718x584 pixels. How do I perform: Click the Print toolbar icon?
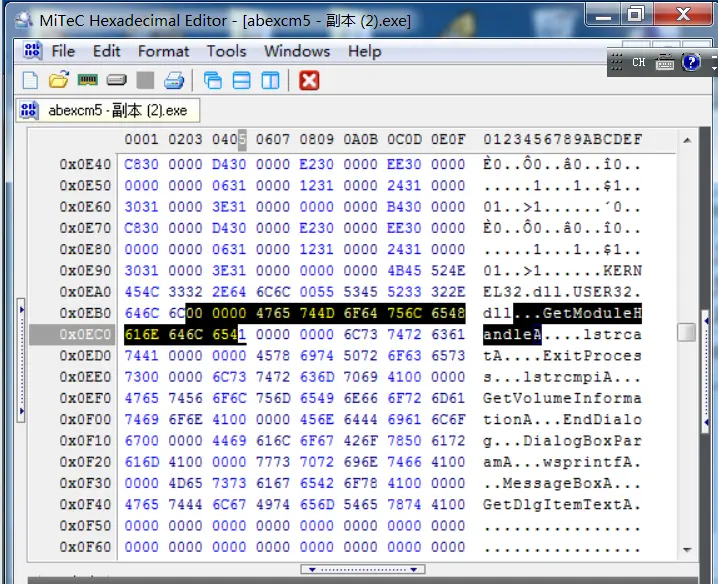174,80
